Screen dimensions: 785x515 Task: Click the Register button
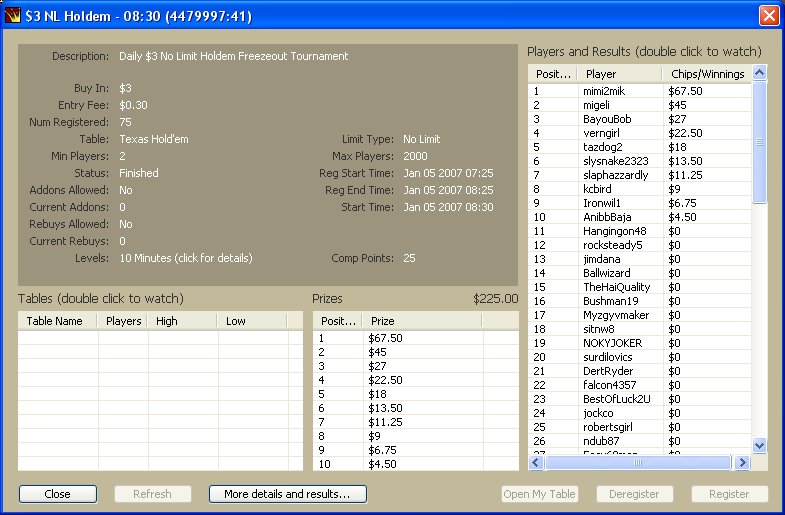click(729, 494)
